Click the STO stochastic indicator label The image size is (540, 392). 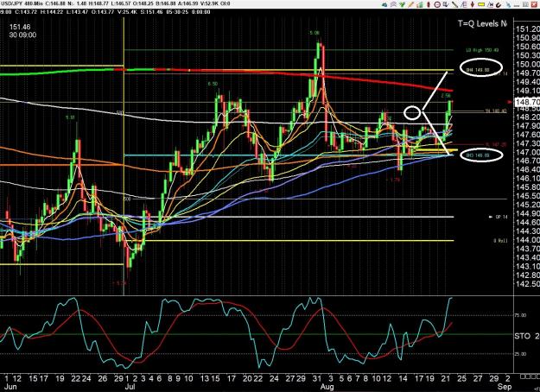[523, 336]
